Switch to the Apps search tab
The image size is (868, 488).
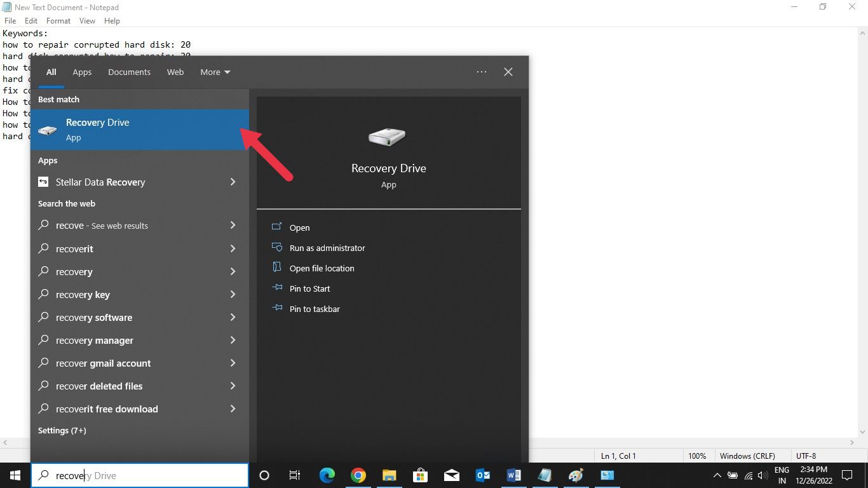82,72
